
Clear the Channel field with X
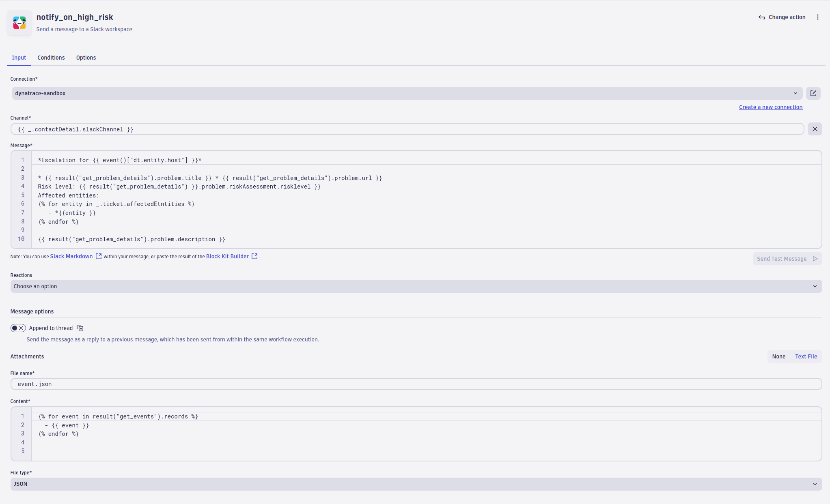[815, 129]
